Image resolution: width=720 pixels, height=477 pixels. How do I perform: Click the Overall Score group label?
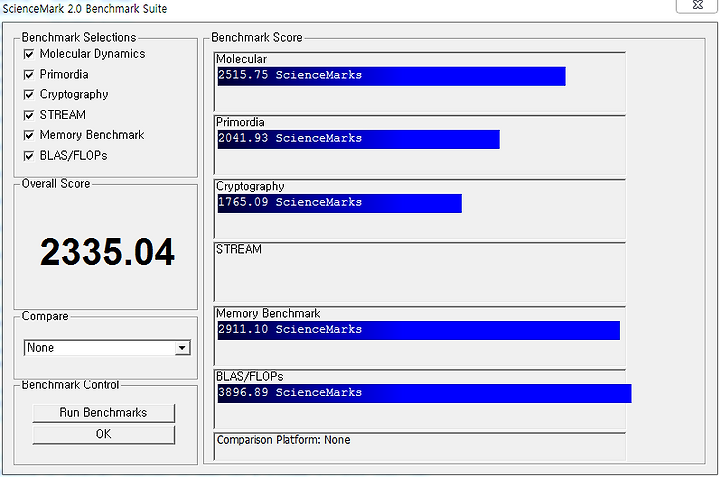coord(56,184)
